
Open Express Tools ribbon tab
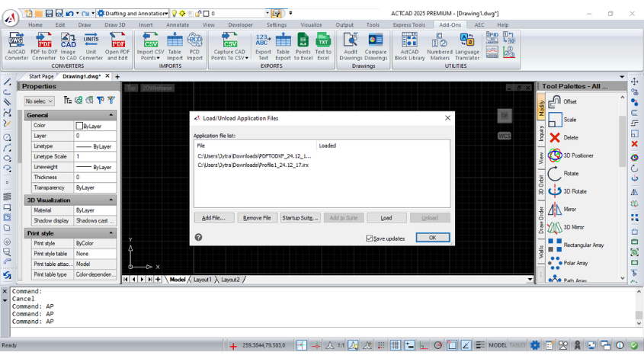pyautogui.click(x=409, y=24)
